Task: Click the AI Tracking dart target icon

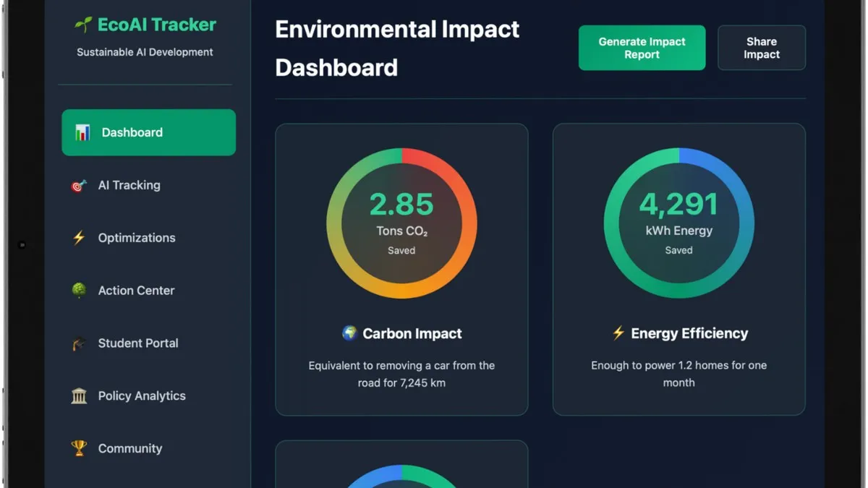Action: [78, 185]
